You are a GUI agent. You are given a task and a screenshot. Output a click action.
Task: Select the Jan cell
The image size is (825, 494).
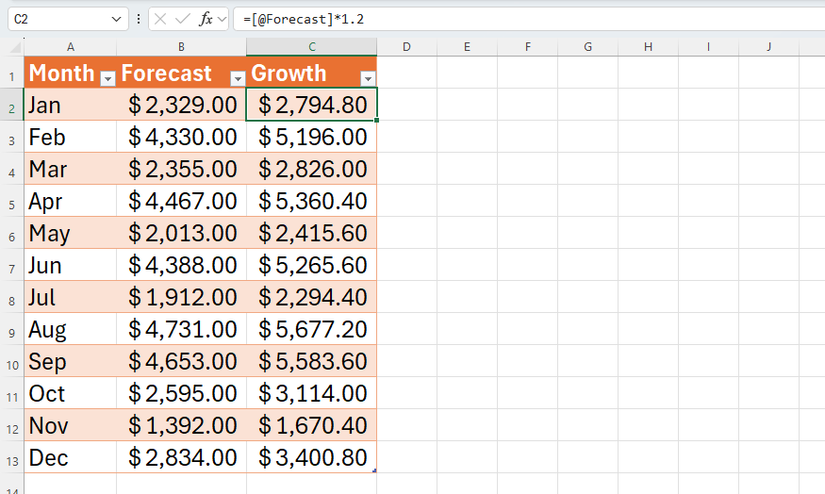[x=71, y=105]
